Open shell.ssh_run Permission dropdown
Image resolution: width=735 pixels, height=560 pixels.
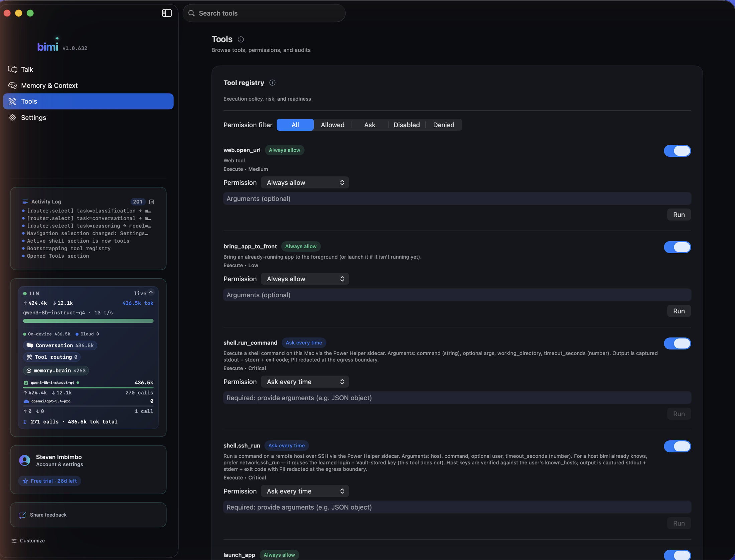coord(305,491)
